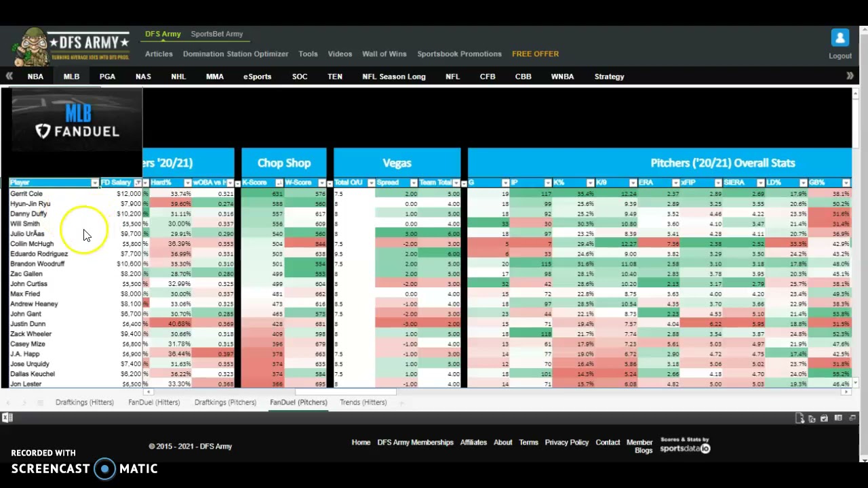The height and width of the screenshot is (488, 868).
Task: Open DFS Army Memberships footer link
Action: (415, 443)
